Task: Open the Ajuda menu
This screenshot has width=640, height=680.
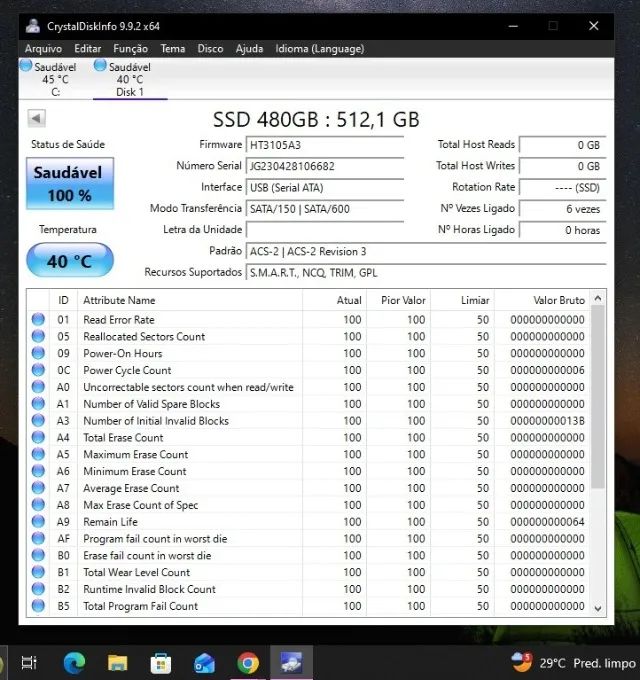Action: click(x=249, y=49)
